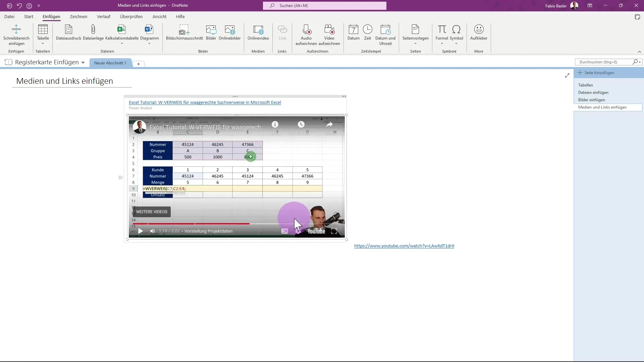Open Onlinebilder image search
This screenshot has height=362, width=644.
230,33
